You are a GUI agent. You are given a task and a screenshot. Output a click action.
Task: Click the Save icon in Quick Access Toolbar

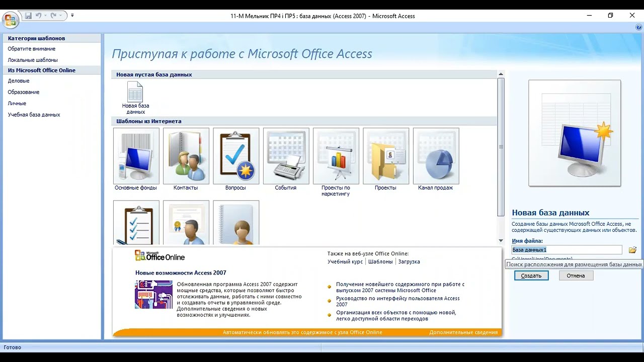click(x=28, y=16)
